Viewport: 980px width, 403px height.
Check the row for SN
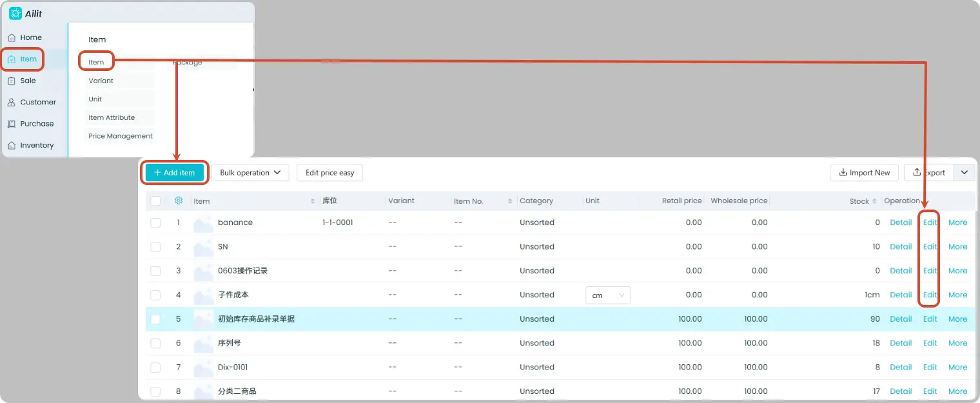[155, 247]
